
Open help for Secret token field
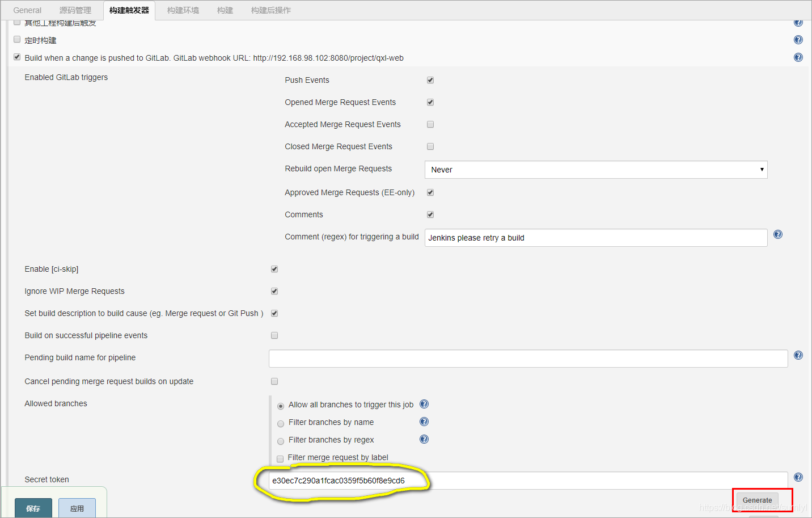[798, 477]
